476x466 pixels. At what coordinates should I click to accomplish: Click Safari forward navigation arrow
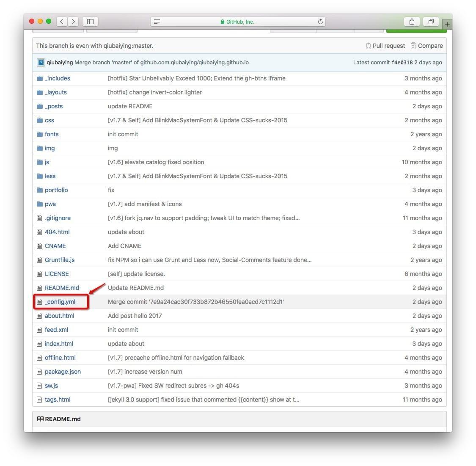(x=73, y=22)
